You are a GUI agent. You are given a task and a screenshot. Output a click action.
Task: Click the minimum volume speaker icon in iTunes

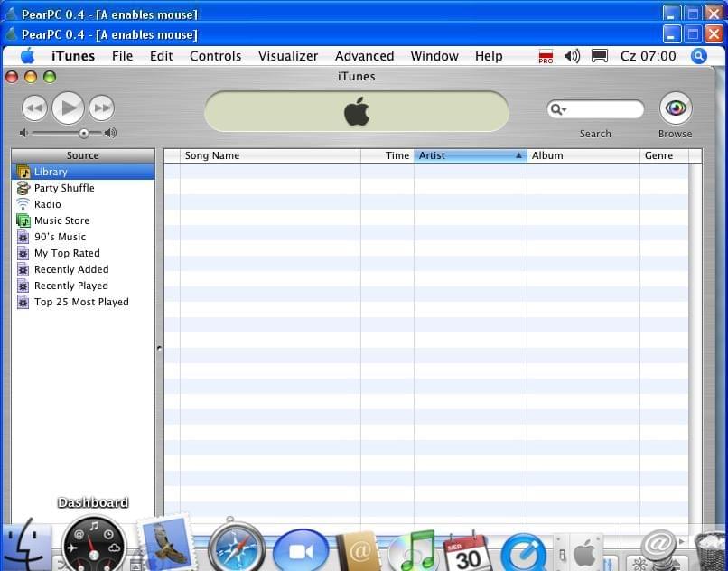23,134
